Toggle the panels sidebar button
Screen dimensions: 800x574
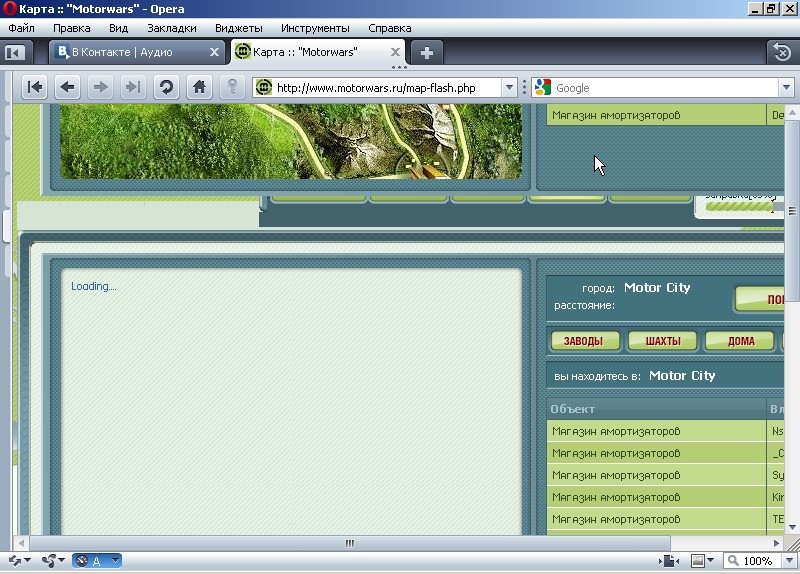point(15,52)
